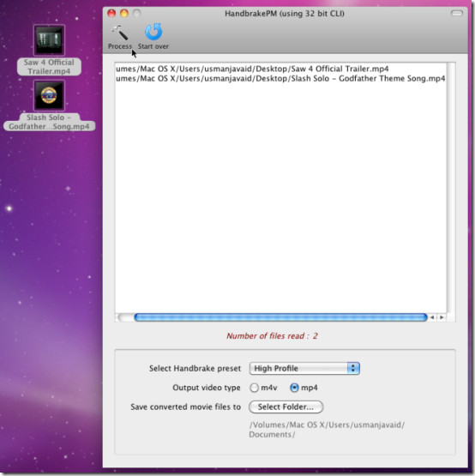Click the preset dropdown arrow stepper
This screenshot has height=476, width=475.
[353, 368]
